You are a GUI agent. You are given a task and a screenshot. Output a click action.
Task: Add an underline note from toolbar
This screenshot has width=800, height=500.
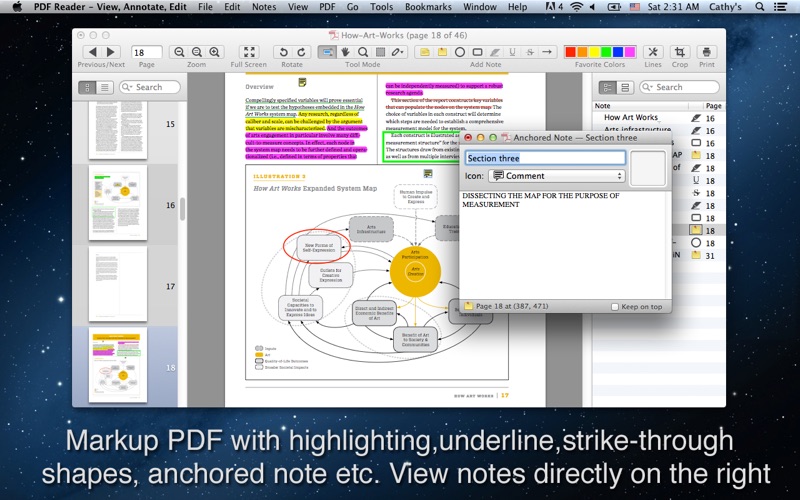tap(512, 52)
